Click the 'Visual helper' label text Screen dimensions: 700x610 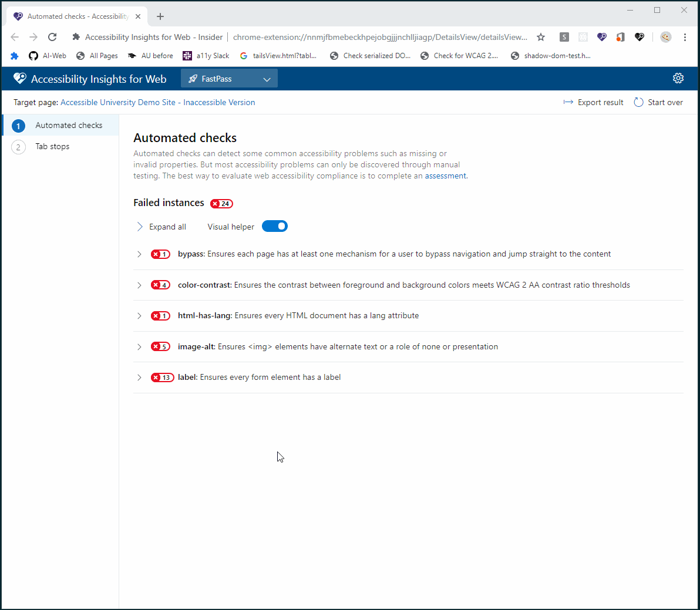[x=231, y=227]
